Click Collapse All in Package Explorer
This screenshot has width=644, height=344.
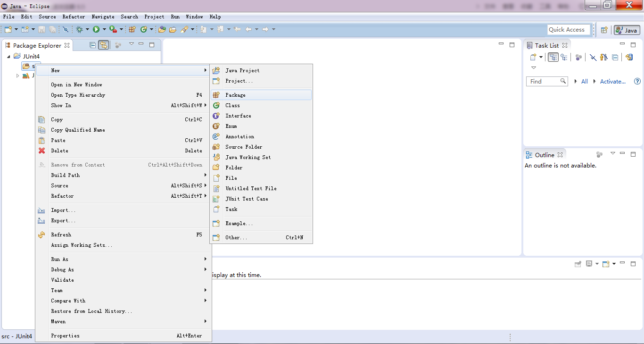pos(92,45)
